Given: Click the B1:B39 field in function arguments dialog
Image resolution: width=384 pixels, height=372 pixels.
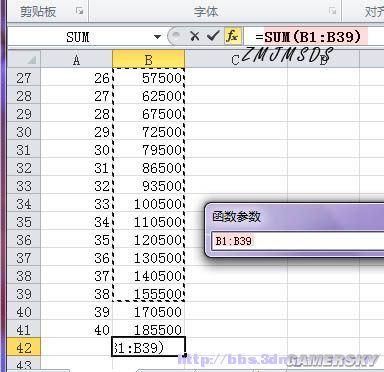Looking at the screenshot, I should (298, 241).
